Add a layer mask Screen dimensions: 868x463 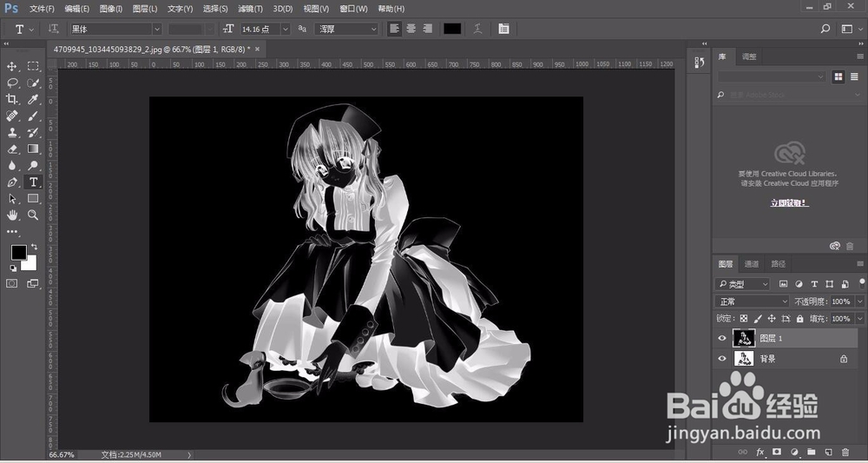click(x=777, y=452)
